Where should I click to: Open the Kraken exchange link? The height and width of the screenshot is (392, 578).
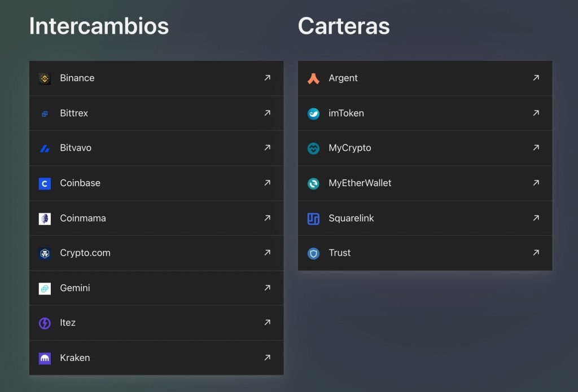click(75, 358)
